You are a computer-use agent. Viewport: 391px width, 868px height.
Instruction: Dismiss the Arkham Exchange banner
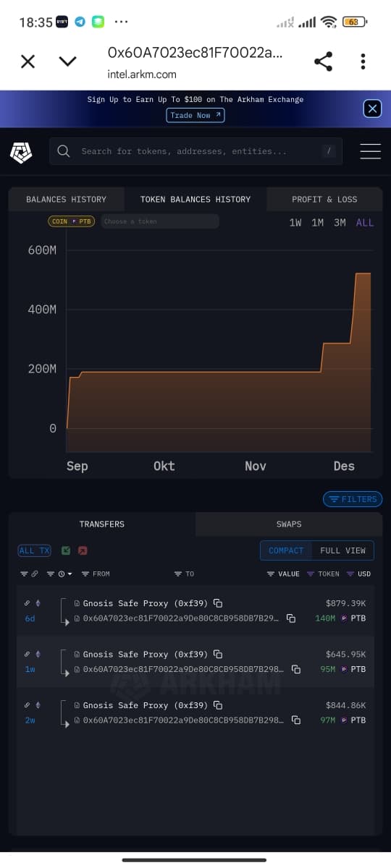[372, 109]
